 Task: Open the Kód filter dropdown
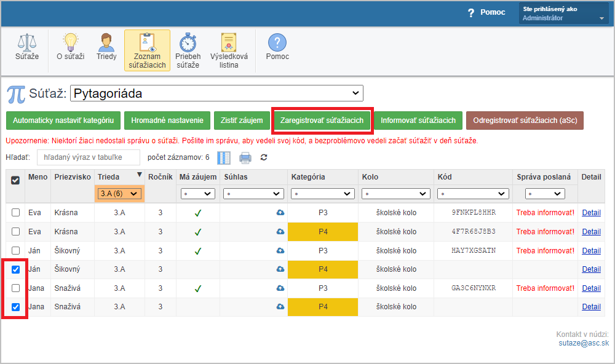coord(473,194)
